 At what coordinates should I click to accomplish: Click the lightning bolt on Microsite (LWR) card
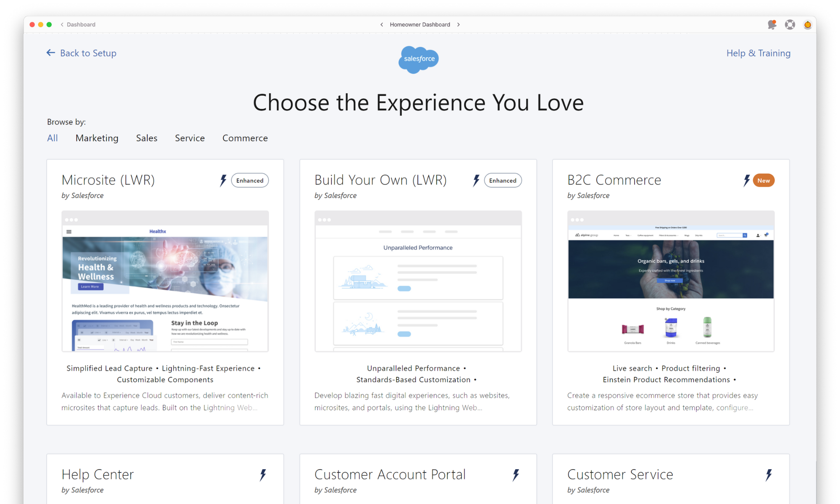tap(222, 180)
